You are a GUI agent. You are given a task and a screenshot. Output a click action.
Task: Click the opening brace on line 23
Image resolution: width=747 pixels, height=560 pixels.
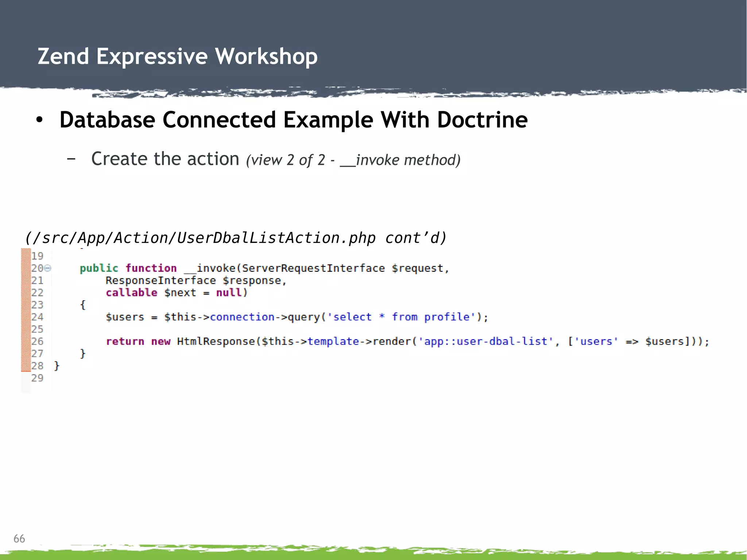(83, 305)
